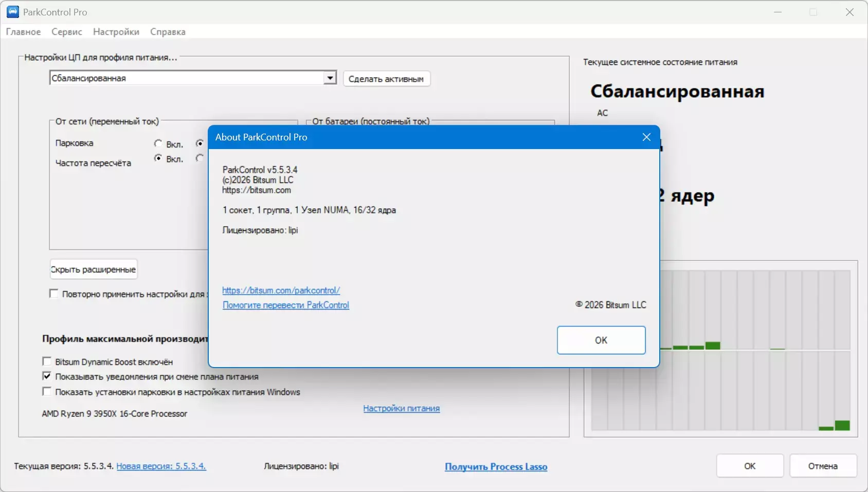
Task: Open the Главное menu
Action: (24, 32)
